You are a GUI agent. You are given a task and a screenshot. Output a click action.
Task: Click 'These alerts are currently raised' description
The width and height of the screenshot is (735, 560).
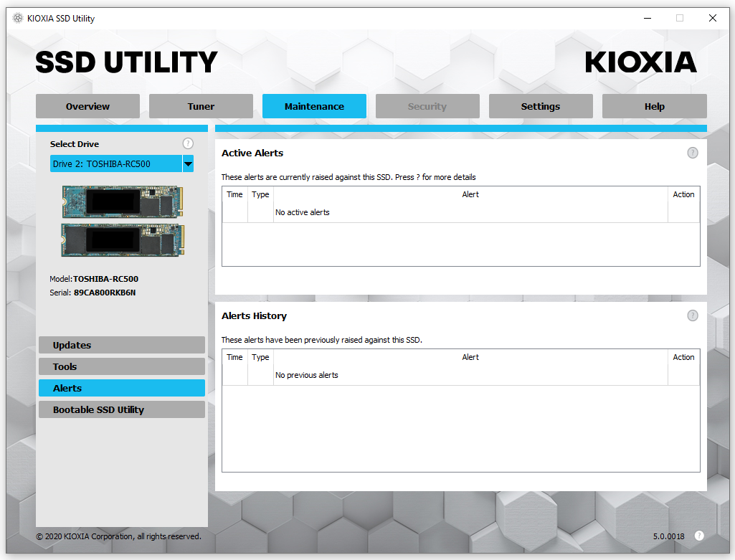(x=348, y=177)
